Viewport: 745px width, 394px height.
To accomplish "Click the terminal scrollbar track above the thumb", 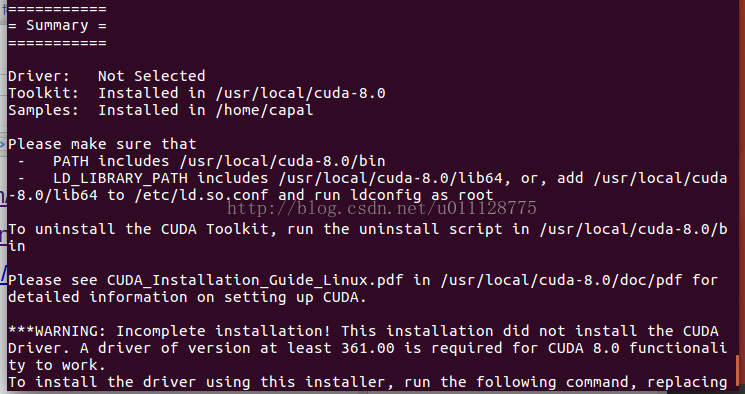I will point(738,176).
